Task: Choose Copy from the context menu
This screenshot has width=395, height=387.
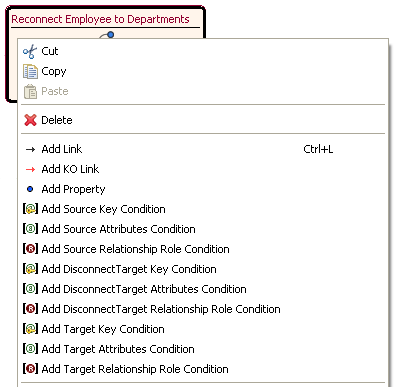Action: (203, 71)
